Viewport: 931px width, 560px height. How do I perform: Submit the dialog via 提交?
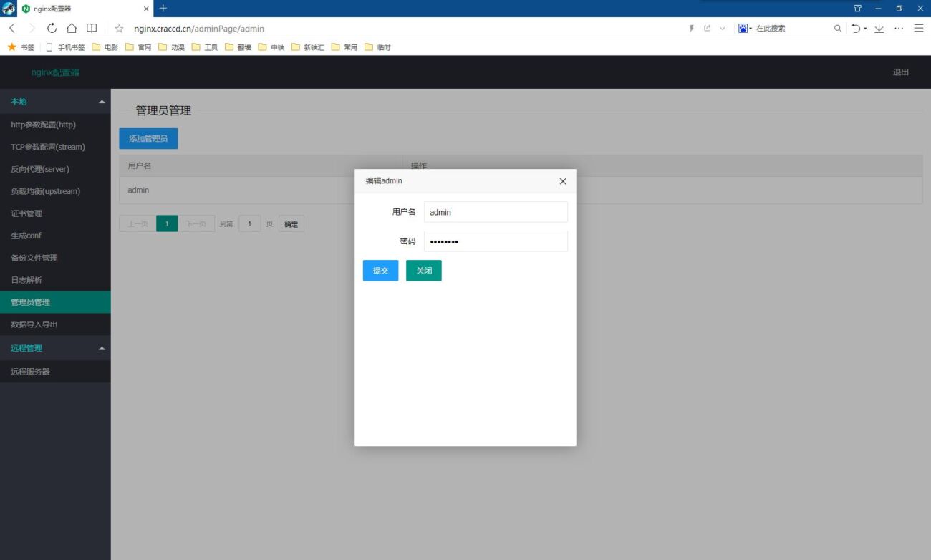click(380, 270)
